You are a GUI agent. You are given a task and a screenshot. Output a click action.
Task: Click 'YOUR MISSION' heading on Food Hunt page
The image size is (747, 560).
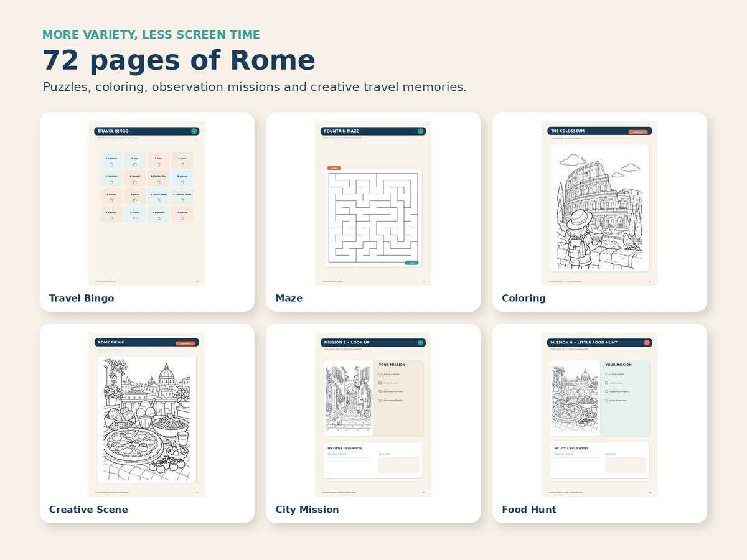tap(619, 365)
